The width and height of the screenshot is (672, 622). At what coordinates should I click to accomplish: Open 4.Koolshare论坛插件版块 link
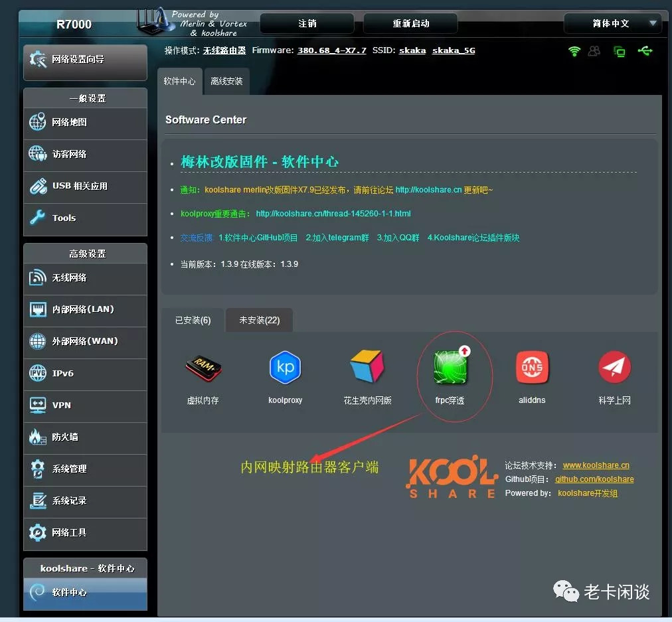point(473,238)
